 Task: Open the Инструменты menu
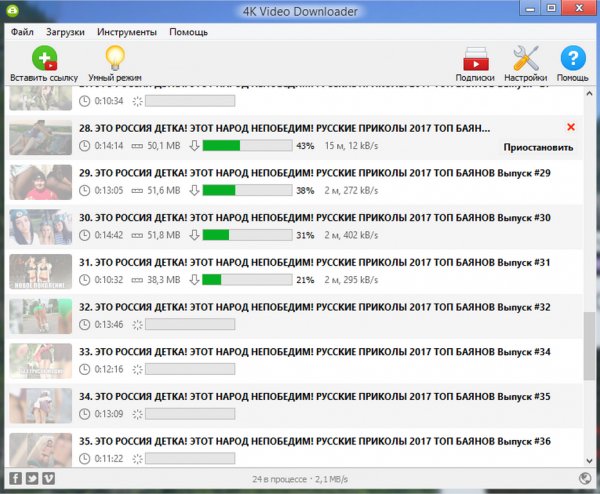(x=127, y=32)
